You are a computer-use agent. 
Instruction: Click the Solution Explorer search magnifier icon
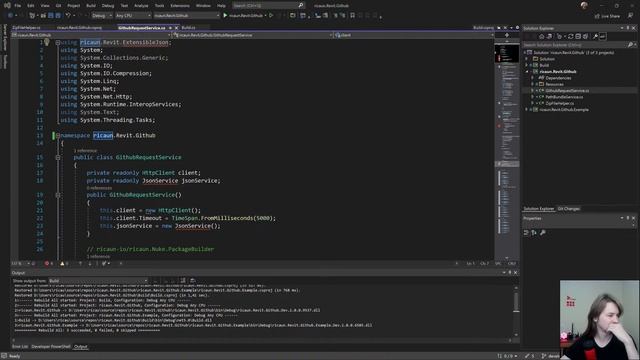tap(630, 44)
